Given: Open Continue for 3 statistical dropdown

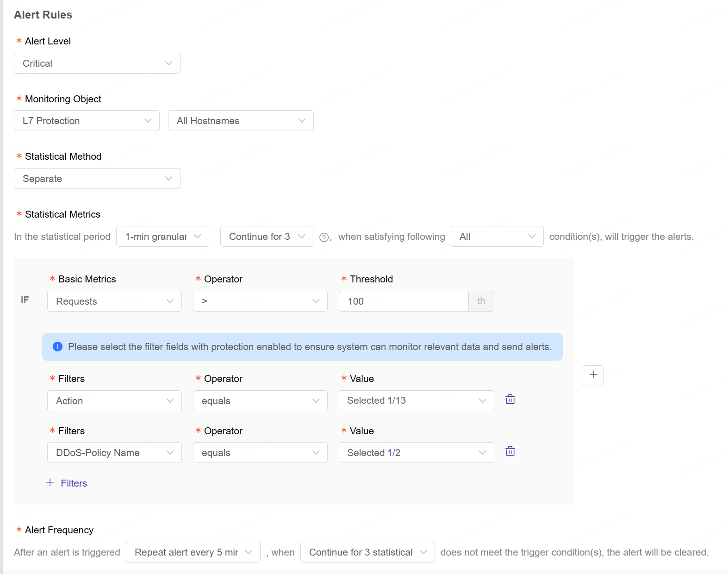Looking at the screenshot, I should [x=367, y=552].
